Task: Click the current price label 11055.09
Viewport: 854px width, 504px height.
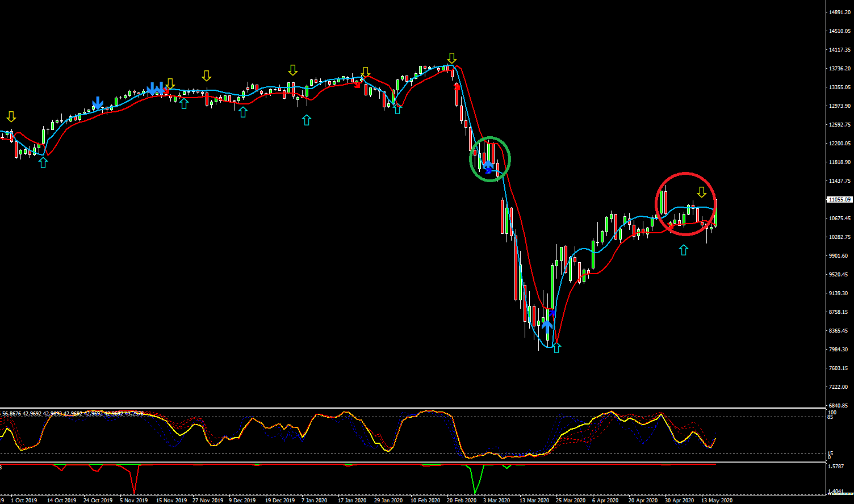Action: [x=840, y=200]
